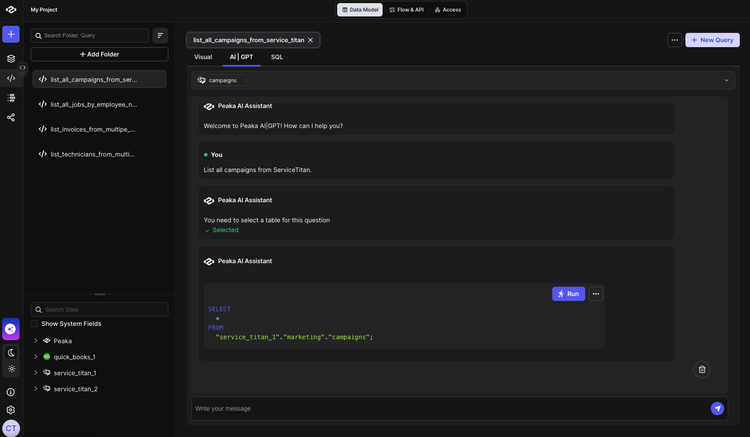
Task: Open the list_all_campaigns_from_ser... query
Action: click(99, 79)
